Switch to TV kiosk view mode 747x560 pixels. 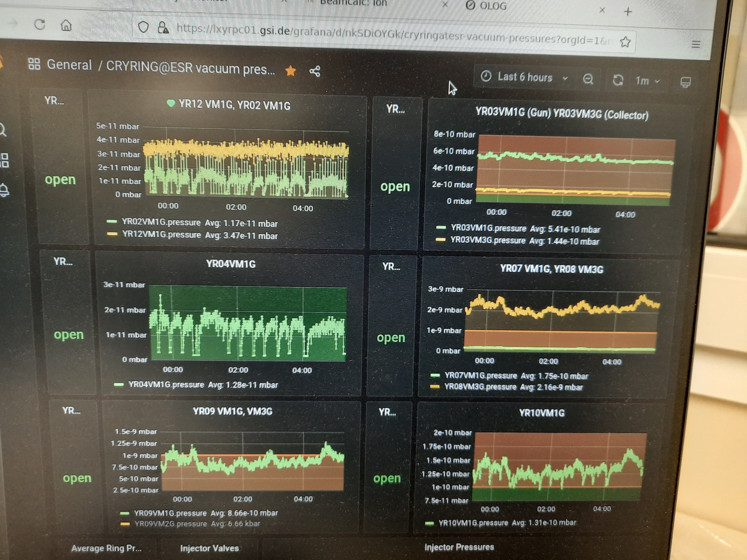685,82
